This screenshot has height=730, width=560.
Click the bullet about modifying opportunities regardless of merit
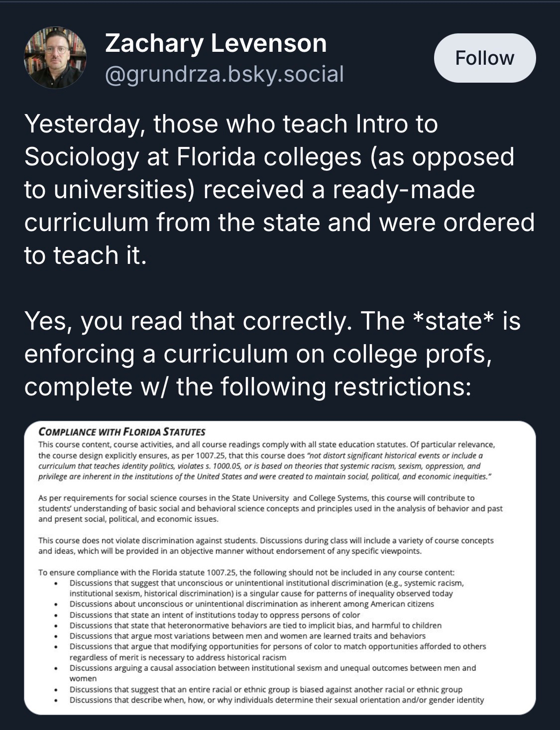[277, 652]
